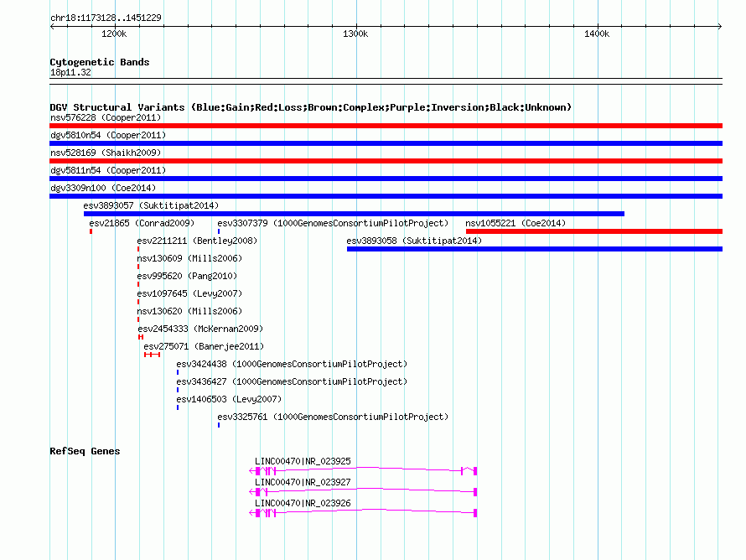Click the esv3436427 1000Genomes variant label
Screen dimensions: 746x560
[x=293, y=381]
